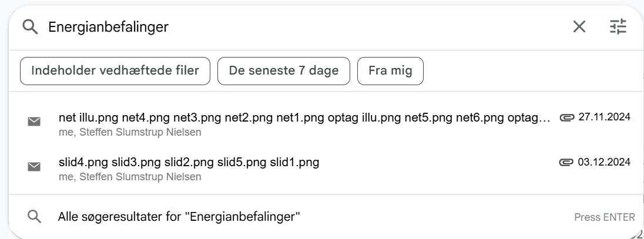Select the 03.12.2024 date of second result

[x=604, y=162]
